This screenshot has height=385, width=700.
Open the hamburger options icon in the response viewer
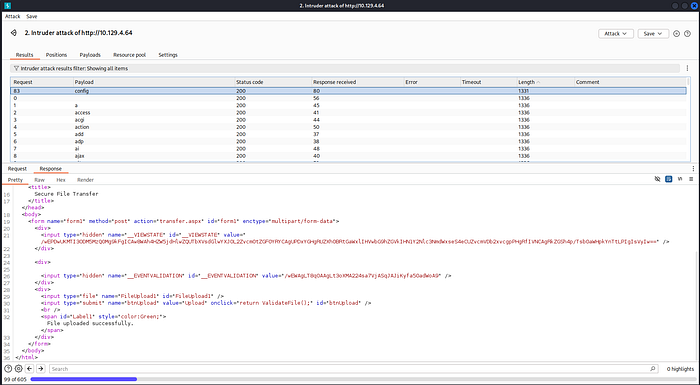(691, 179)
